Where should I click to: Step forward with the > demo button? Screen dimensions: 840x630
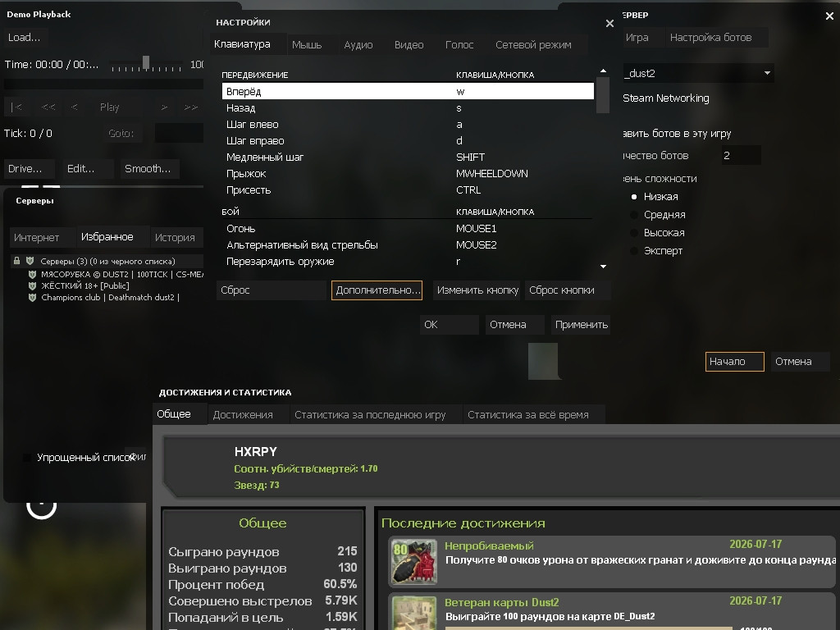(164, 107)
